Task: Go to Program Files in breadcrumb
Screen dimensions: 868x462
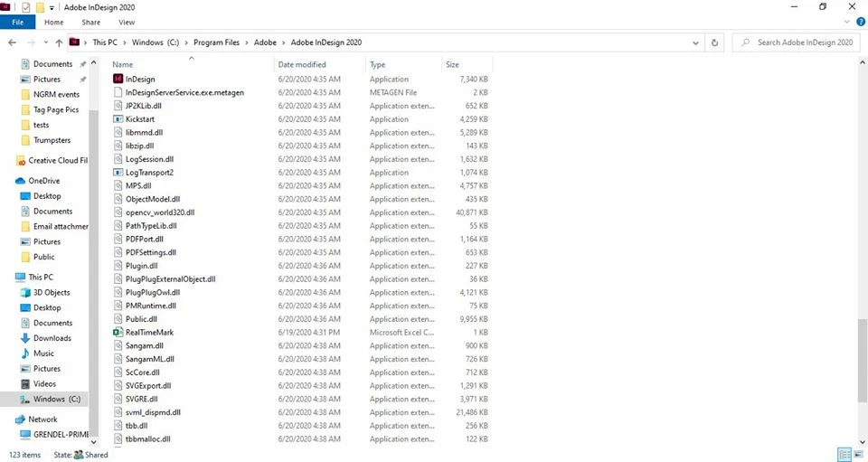Action: 216,42
